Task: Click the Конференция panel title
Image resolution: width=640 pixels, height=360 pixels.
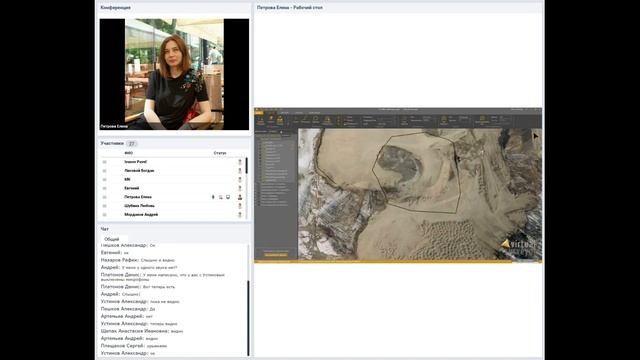Action: 116,8
